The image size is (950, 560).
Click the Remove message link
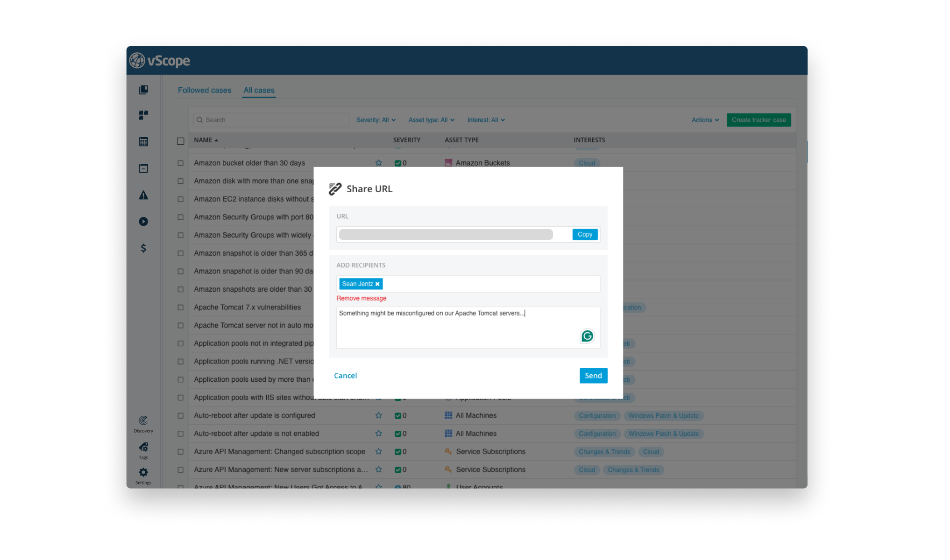[x=360, y=298]
